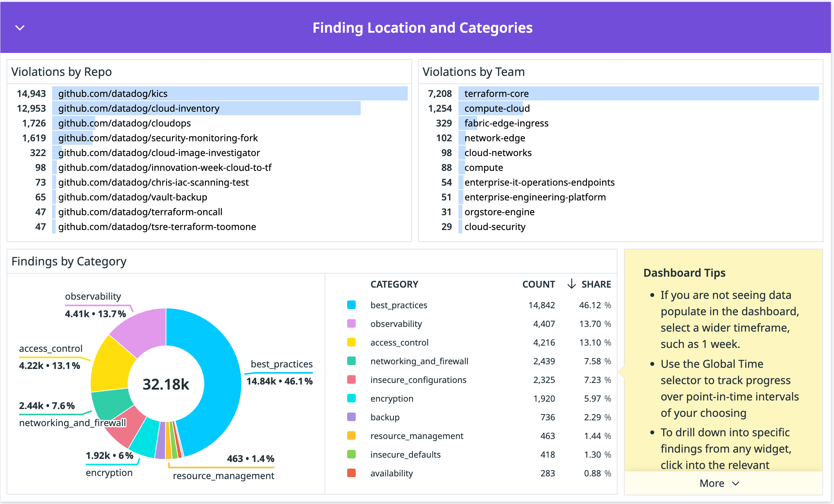This screenshot has height=504, width=834.
Task: Click the purple observability legend marker
Action: [x=351, y=323]
